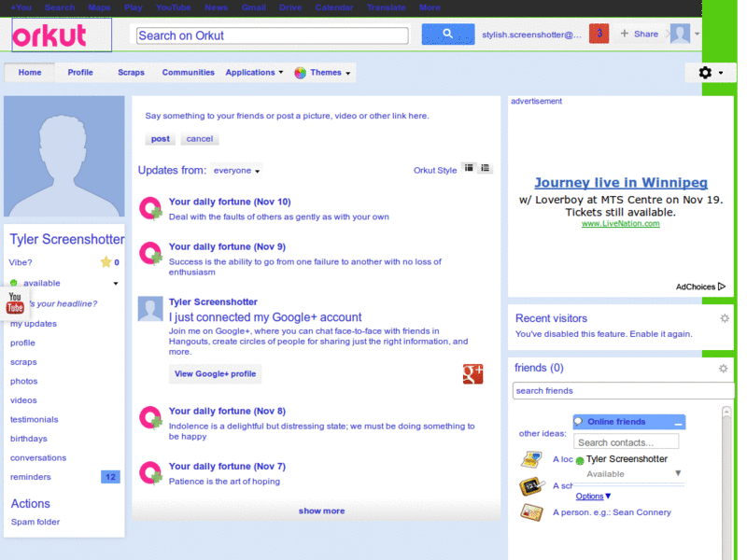747x560 pixels.
Task: Open photos in sidebar
Action: (x=24, y=382)
